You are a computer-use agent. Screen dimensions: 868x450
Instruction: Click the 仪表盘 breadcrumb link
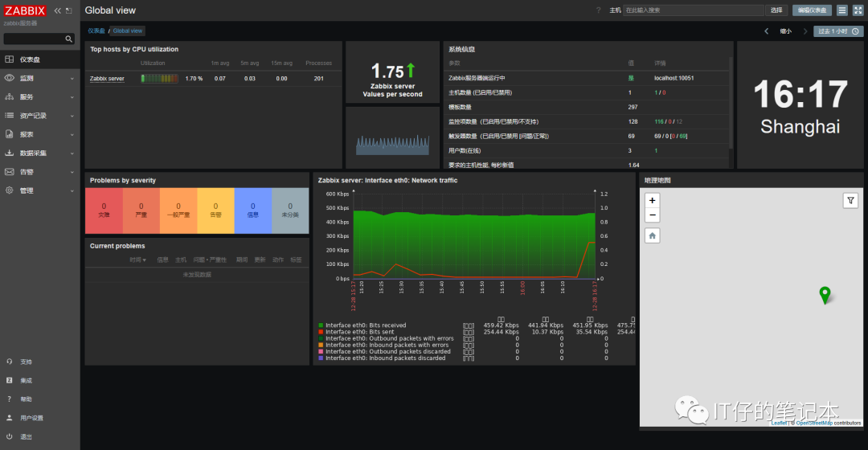(96, 31)
